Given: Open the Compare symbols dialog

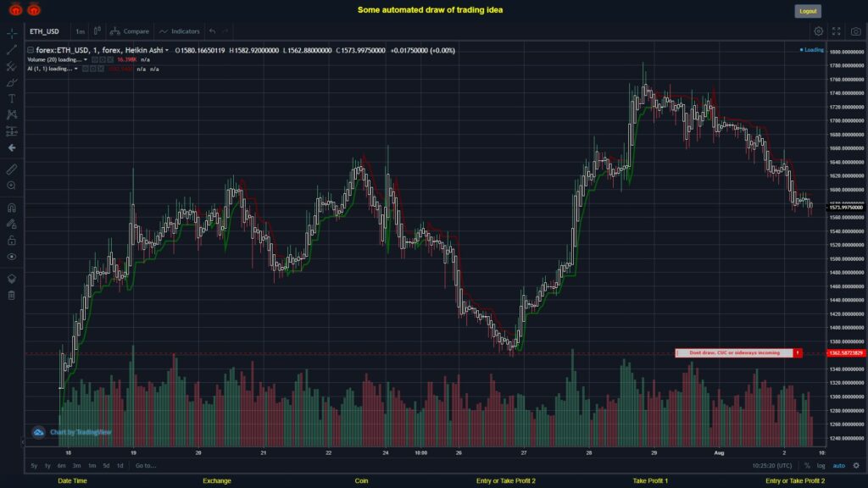Looking at the screenshot, I should coord(130,31).
